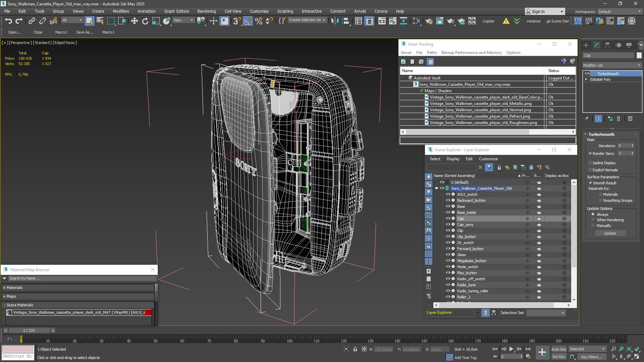Click the Iterations spinner arrows
Viewport: 644px width, 362px height.
click(632, 146)
